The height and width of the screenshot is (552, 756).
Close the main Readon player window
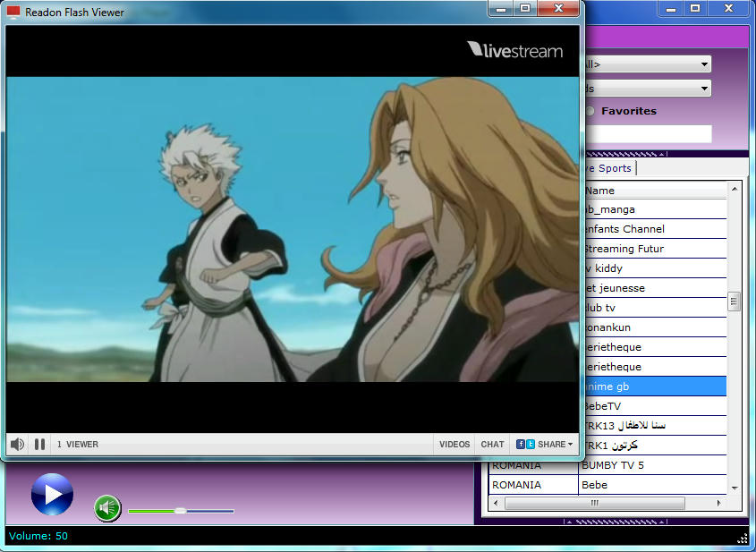click(728, 8)
